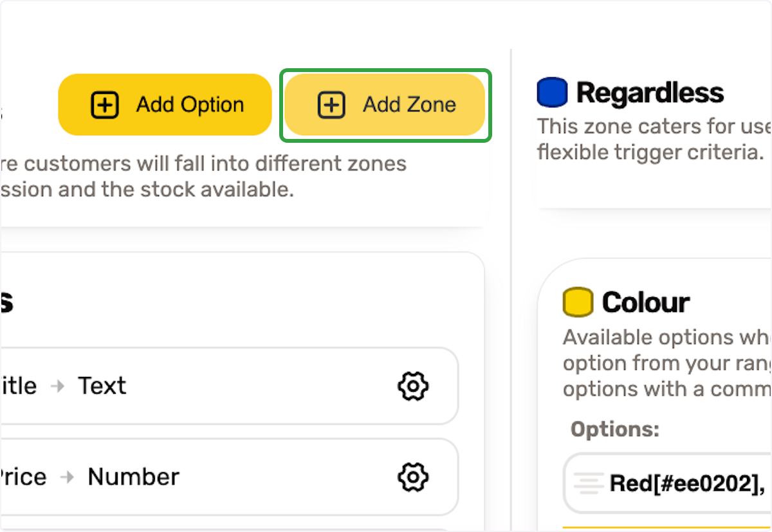Click the plus icon in Add Option
The width and height of the screenshot is (772, 532).
coord(104,105)
